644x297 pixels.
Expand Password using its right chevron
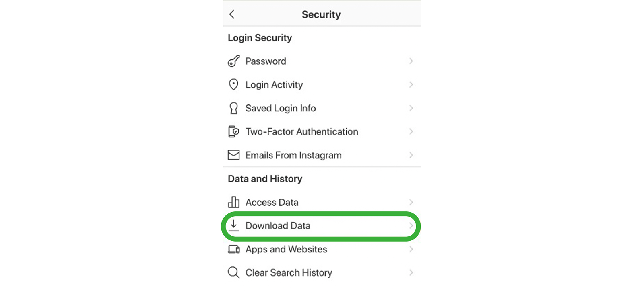411,61
